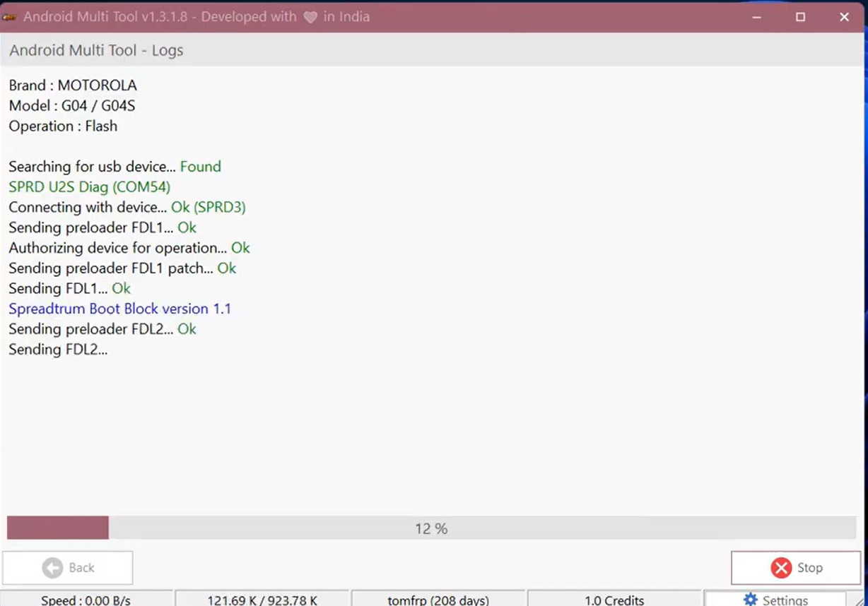Stop the flash operation
The image size is (868, 606).
coord(797,568)
